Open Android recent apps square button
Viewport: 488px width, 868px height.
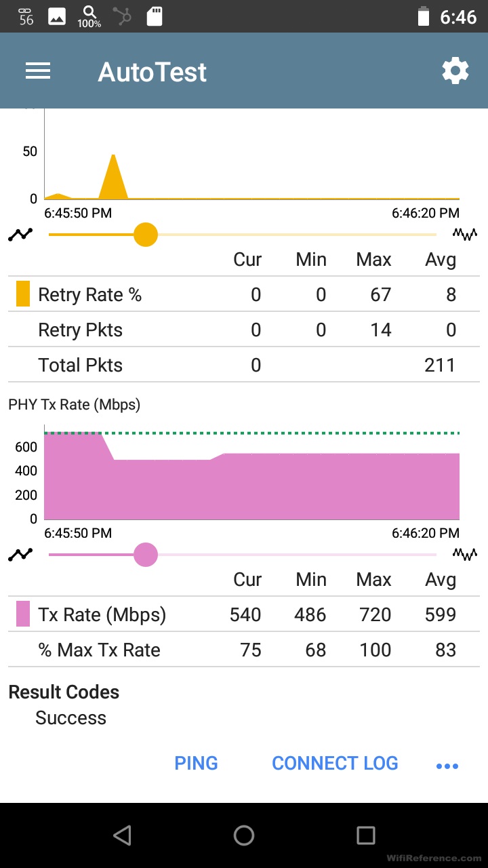tap(366, 835)
